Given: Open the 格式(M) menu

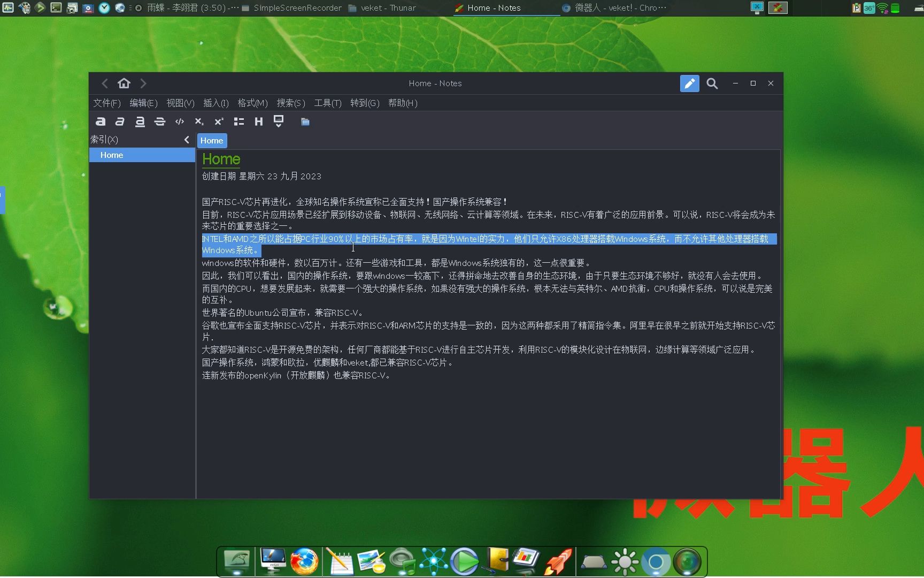Looking at the screenshot, I should 252,103.
